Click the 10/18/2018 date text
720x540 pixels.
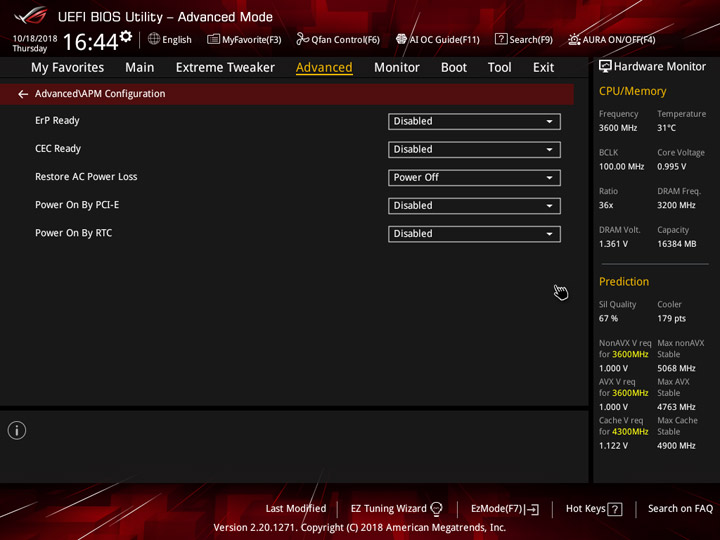[x=35, y=39]
